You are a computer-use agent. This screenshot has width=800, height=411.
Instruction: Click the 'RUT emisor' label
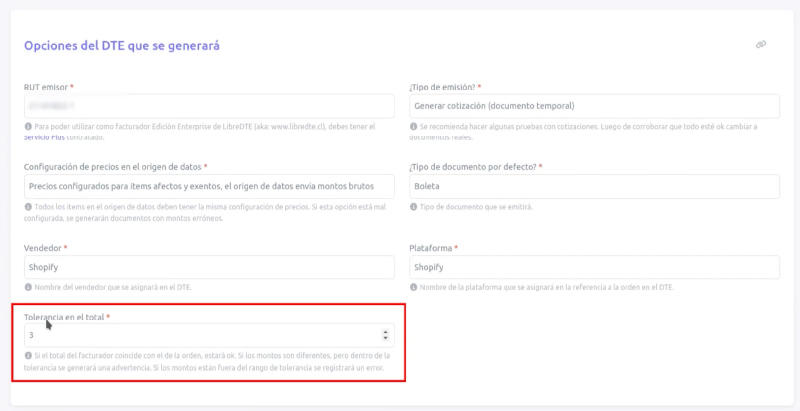coord(46,87)
